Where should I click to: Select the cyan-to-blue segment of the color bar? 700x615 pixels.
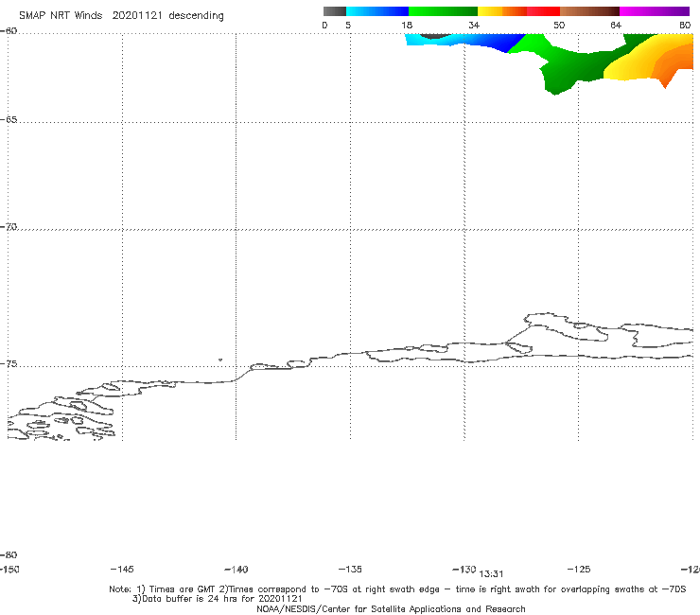click(x=377, y=11)
